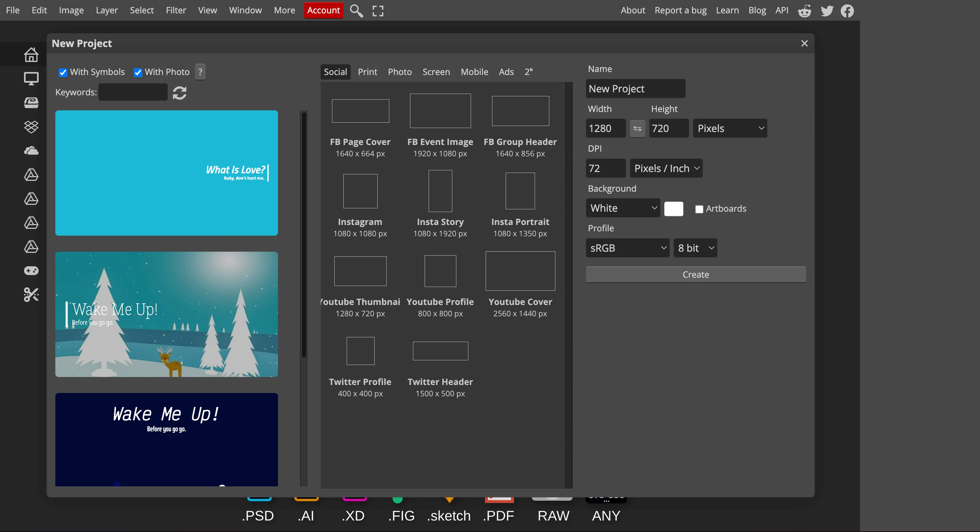The width and height of the screenshot is (980, 532).
Task: Open the Dropbox icon in sidebar
Action: (x=31, y=127)
